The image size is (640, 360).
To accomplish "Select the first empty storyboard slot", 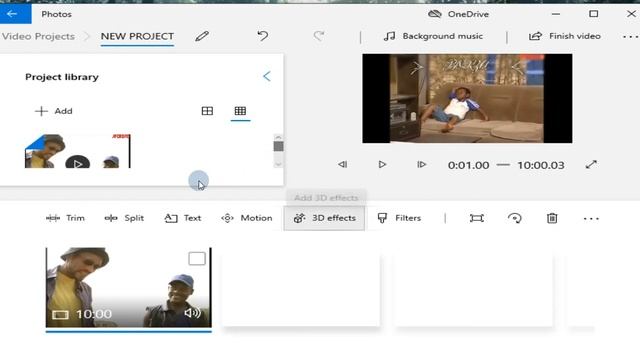I will click(x=301, y=289).
